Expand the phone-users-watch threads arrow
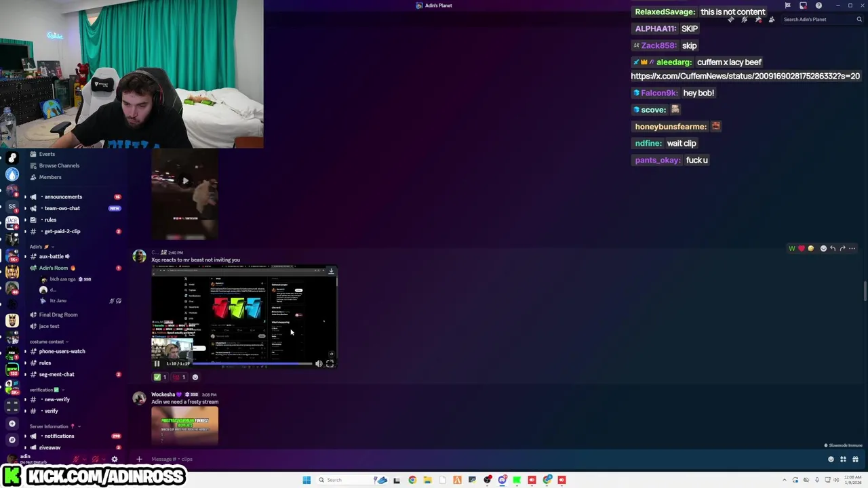This screenshot has width=868, height=488. (26, 351)
